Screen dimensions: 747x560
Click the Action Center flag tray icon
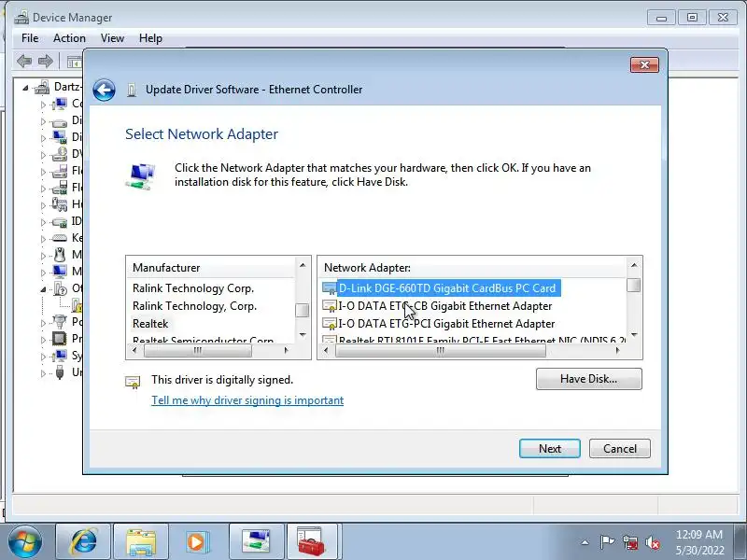(x=607, y=542)
